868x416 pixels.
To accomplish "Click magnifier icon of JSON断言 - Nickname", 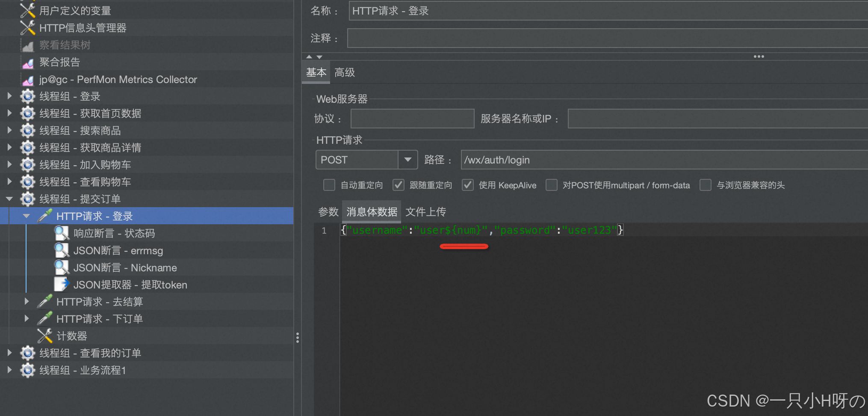I will [x=62, y=267].
